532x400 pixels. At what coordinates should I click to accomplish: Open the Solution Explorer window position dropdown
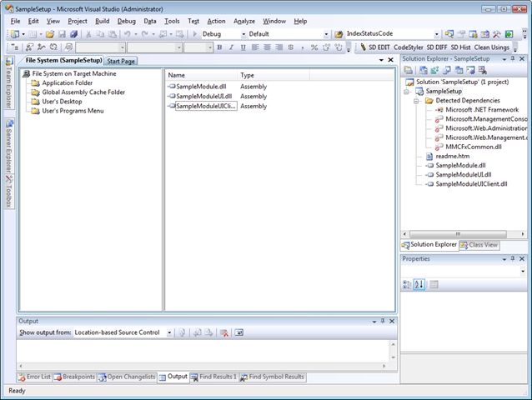click(x=504, y=59)
